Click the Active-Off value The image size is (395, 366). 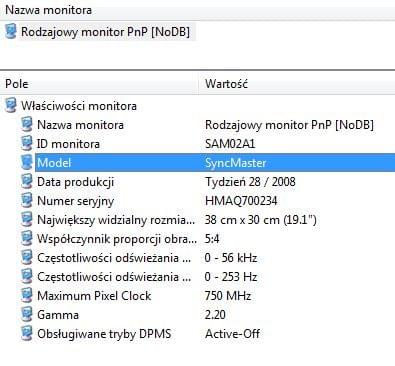coord(233,334)
